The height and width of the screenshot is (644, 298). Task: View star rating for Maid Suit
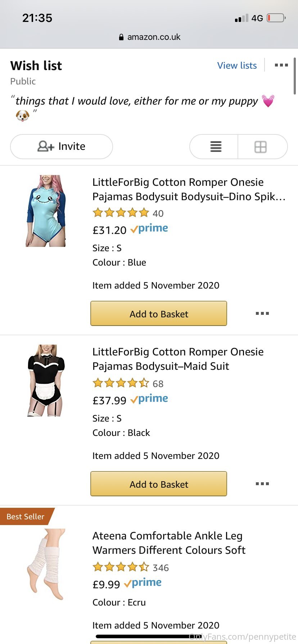(121, 383)
